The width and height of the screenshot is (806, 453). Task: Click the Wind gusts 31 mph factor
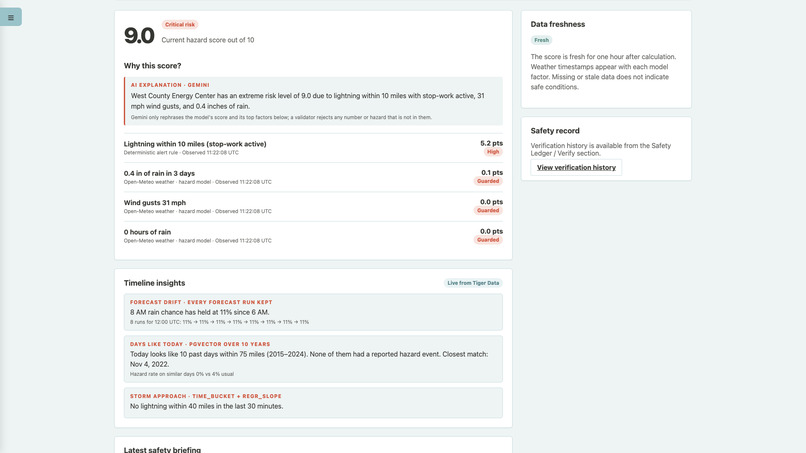pyautogui.click(x=313, y=206)
